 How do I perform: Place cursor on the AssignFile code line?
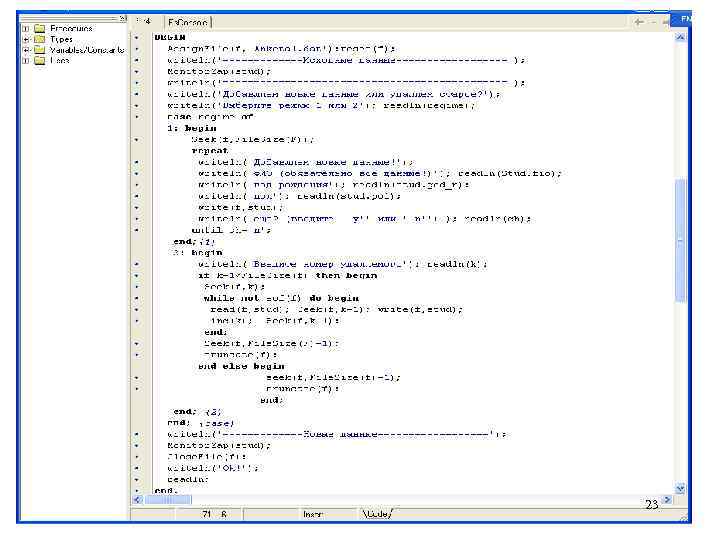point(281,48)
